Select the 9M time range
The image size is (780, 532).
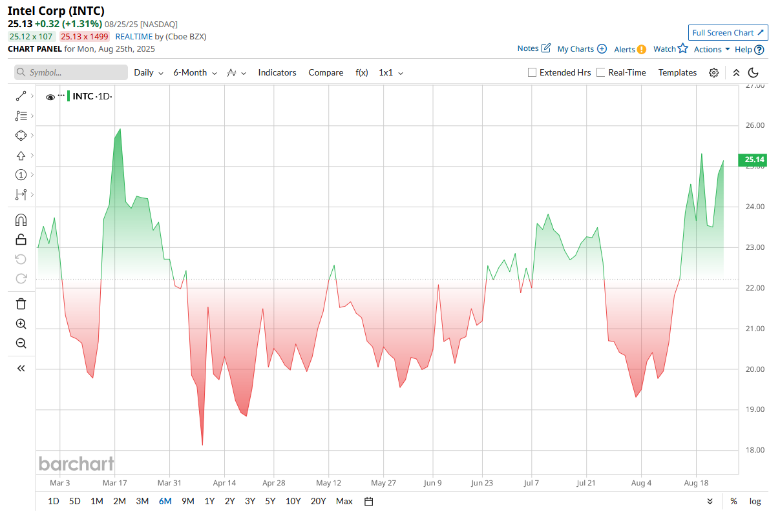click(x=188, y=501)
